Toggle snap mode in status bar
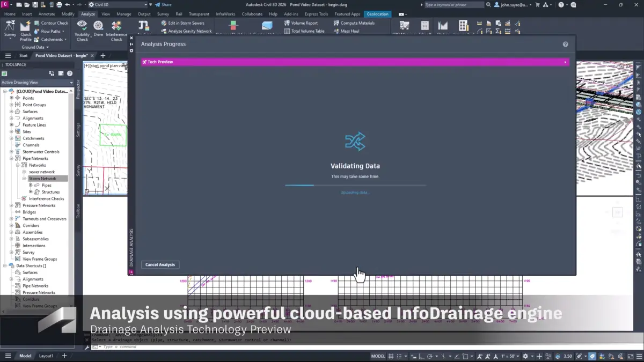The height and width of the screenshot is (362, 644). 399,356
